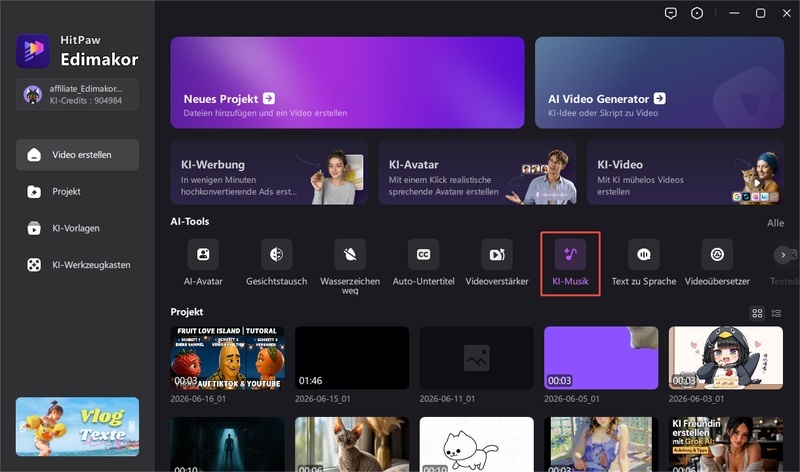The image size is (800, 472).
Task: Create a Neues Projekt
Action: [347, 82]
